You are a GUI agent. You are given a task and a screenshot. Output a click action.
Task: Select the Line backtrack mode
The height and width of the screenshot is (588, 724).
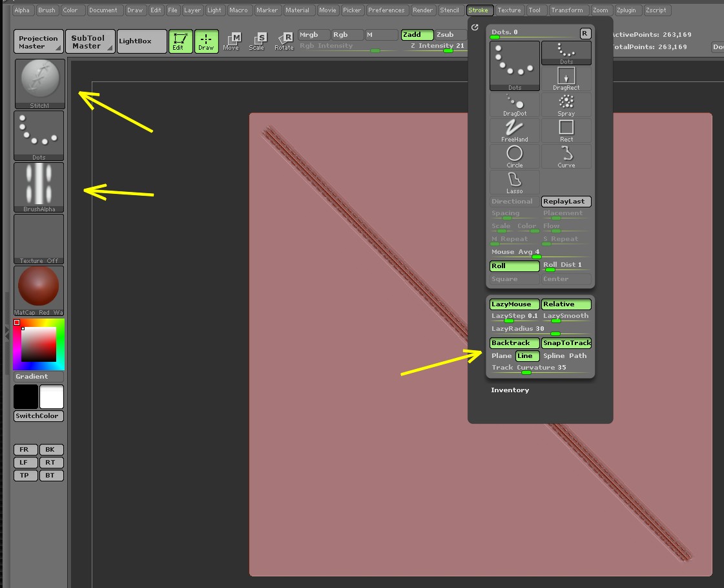(527, 356)
